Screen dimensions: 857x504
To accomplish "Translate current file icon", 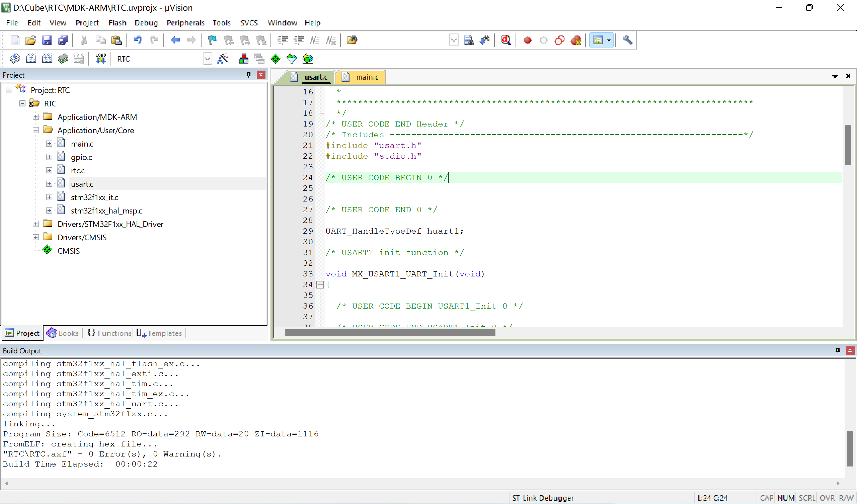I will tap(15, 59).
